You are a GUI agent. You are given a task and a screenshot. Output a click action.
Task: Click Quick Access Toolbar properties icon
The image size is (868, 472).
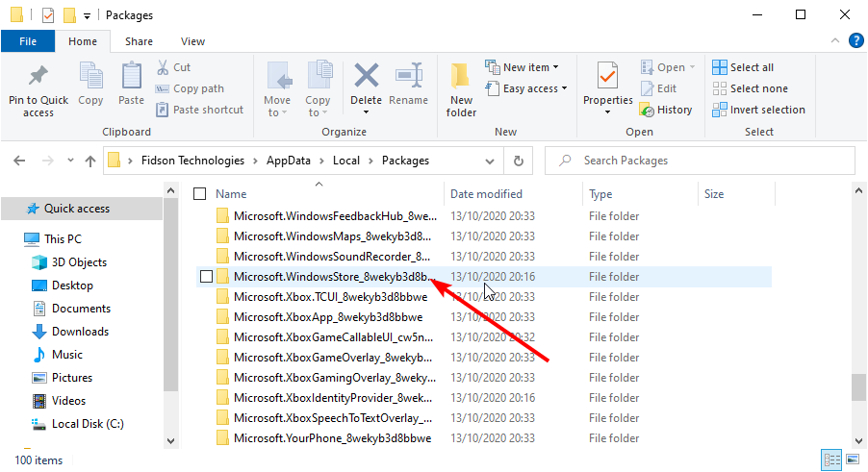[x=48, y=15]
